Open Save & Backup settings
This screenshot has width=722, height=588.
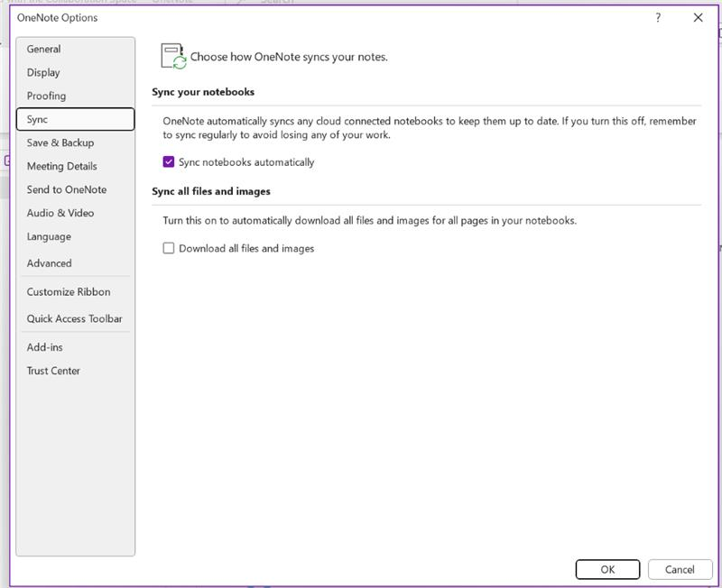click(76, 143)
